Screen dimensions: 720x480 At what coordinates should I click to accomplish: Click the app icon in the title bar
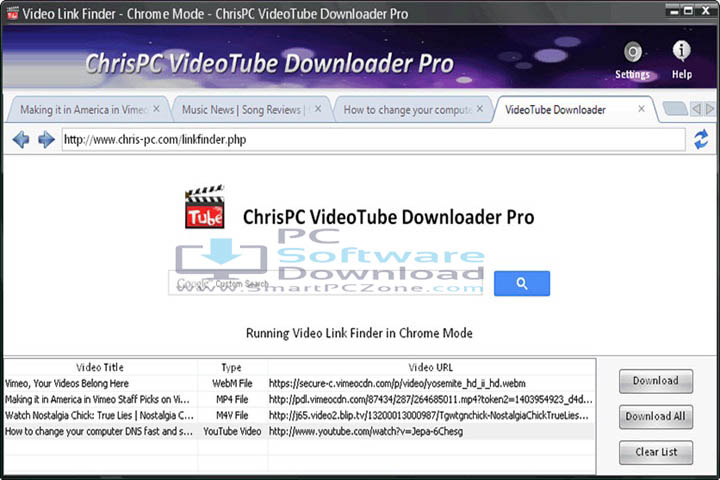[12, 13]
